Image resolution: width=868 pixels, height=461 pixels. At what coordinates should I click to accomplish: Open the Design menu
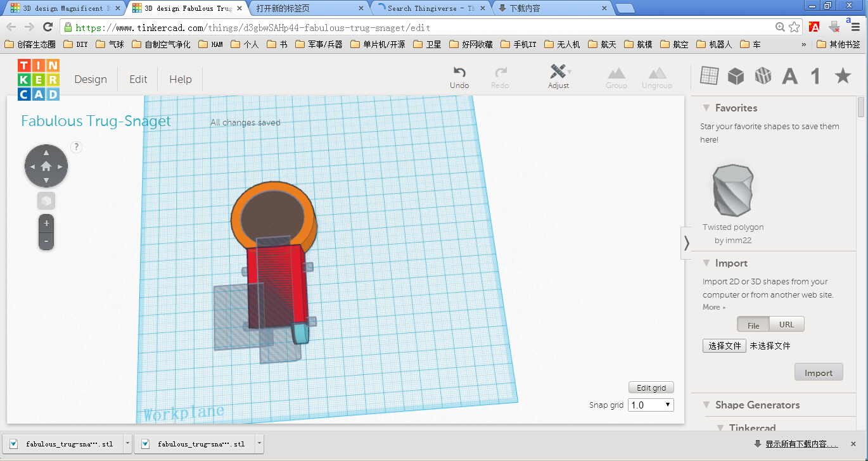[x=91, y=79]
